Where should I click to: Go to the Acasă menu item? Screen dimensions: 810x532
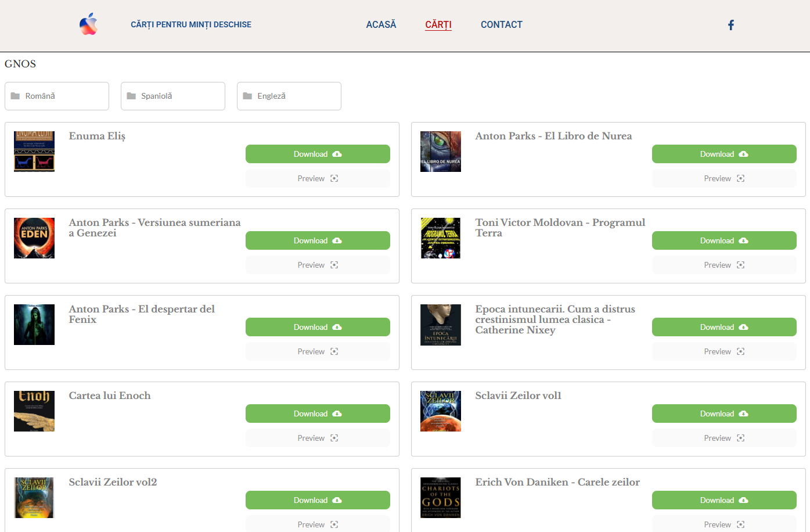(381, 24)
